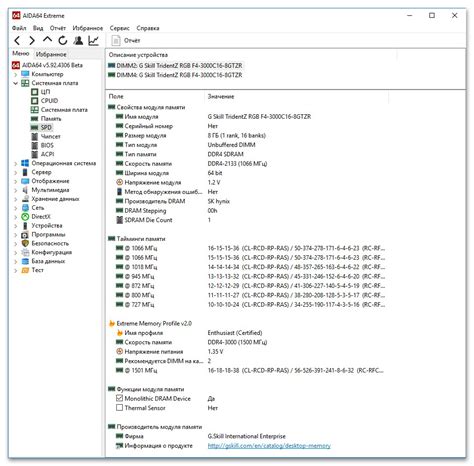The width and height of the screenshot is (474, 466).
Task: Select the CPUID tree item
Action: coord(45,101)
